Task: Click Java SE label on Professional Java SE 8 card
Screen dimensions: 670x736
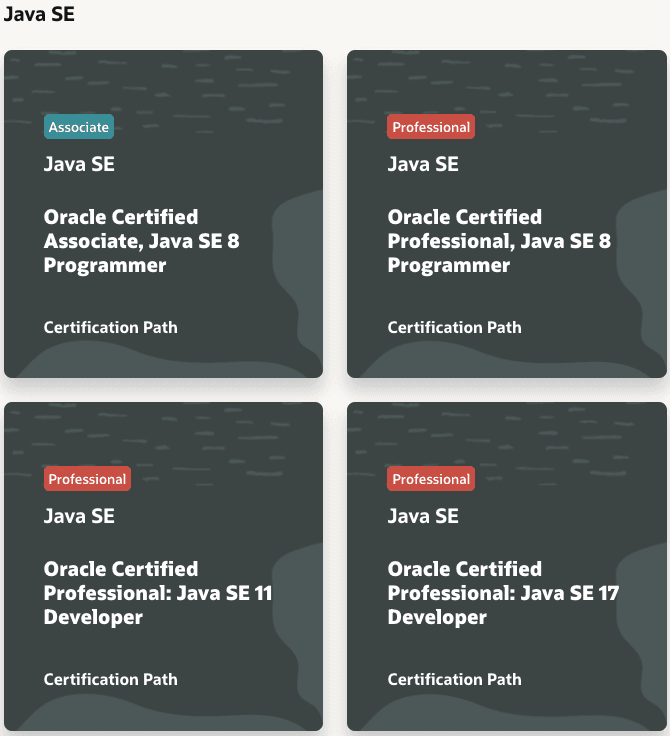Action: (423, 164)
